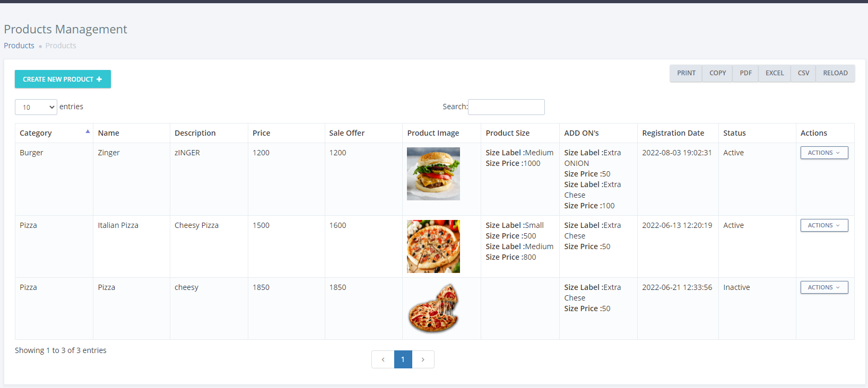The width and height of the screenshot is (868, 388).
Task: Click the Zinger burger product image
Action: pyautogui.click(x=433, y=174)
